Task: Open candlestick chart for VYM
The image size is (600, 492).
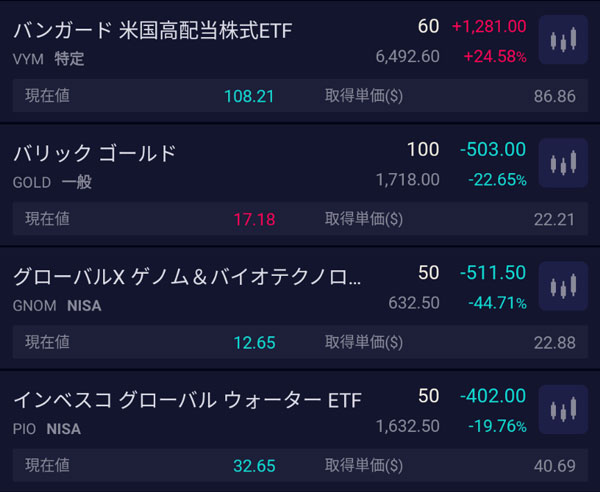Action: 563,42
